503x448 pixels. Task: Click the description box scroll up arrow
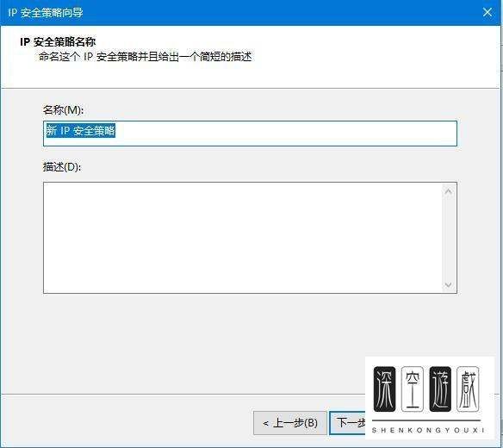coord(449,191)
